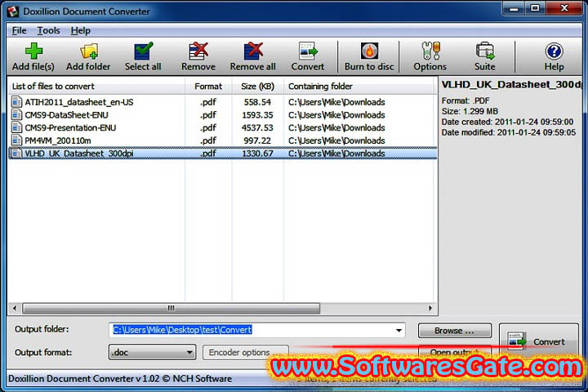
Task: Click the Date modified detail line
Action: click(509, 132)
